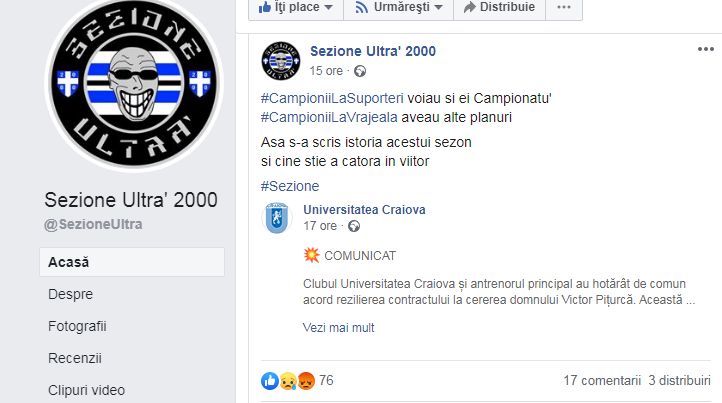Viewport: 722px width, 403px height.
Task: Click the angry reaction emoji icon
Action: 306,380
